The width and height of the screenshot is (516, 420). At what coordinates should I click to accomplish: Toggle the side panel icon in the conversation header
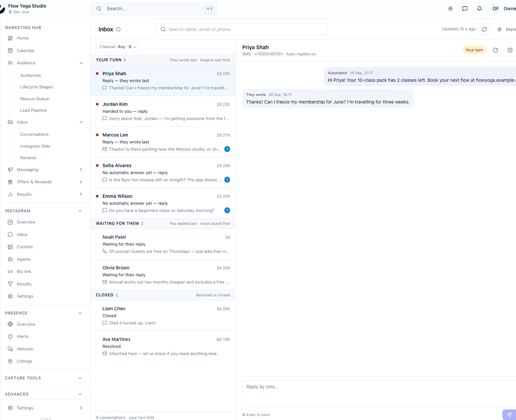pos(510,50)
